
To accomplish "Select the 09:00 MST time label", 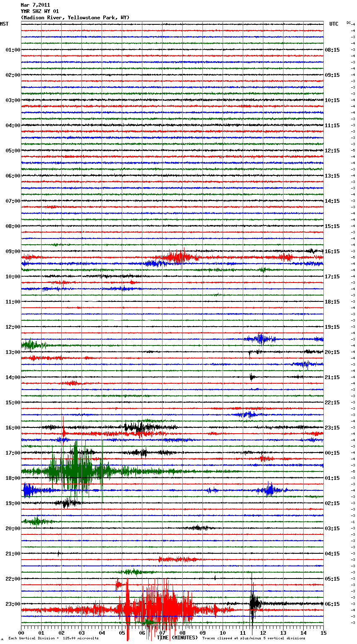I will coord(13,251).
